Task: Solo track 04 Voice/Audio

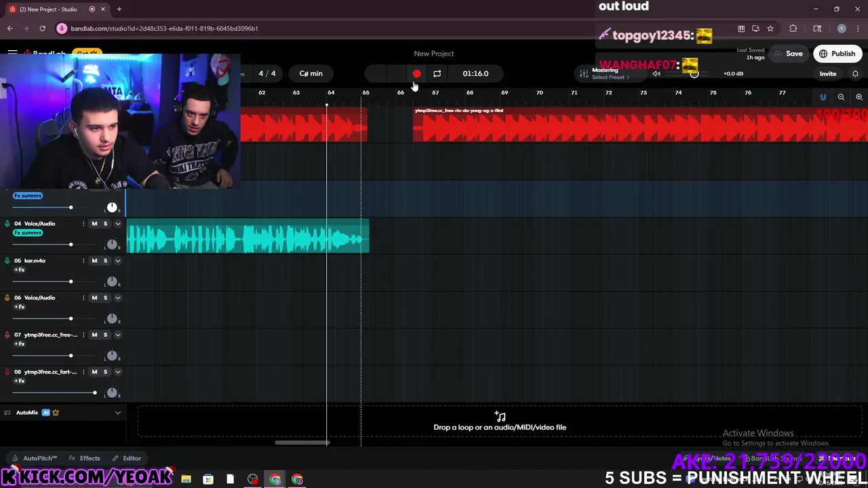Action: (105, 224)
